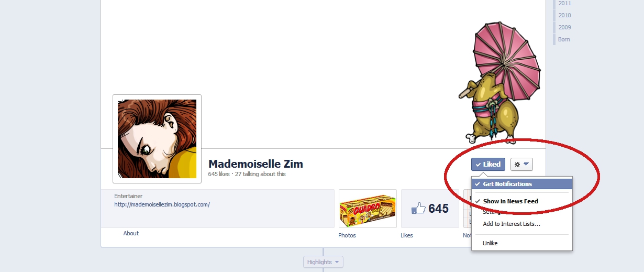The height and width of the screenshot is (272, 644).
Task: Click the gear icon next to Liked
Action: point(517,165)
